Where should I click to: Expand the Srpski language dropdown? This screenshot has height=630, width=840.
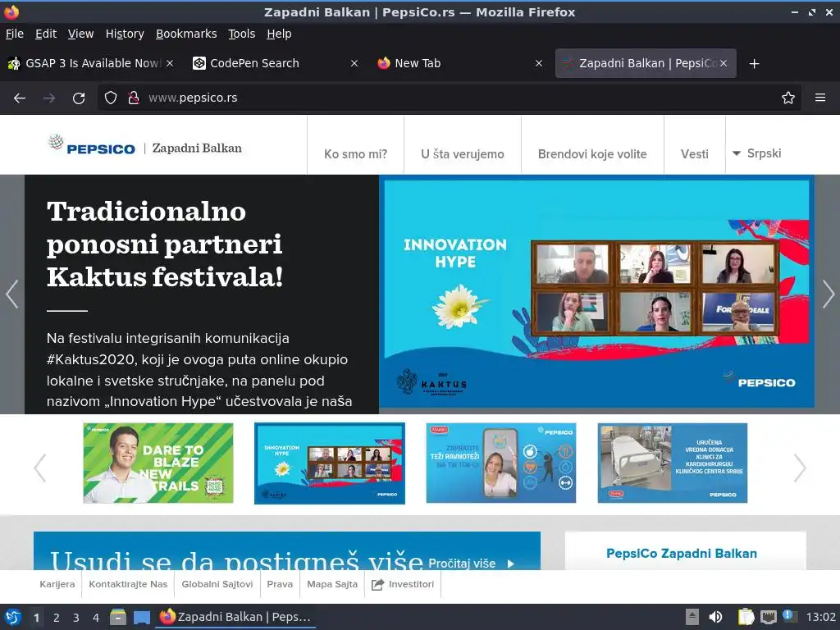[756, 153]
